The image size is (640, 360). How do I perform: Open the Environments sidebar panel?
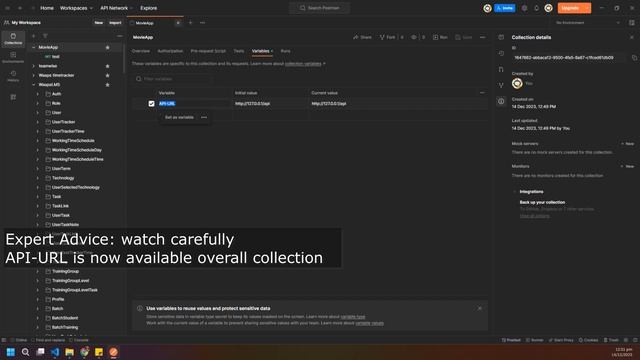13,58
